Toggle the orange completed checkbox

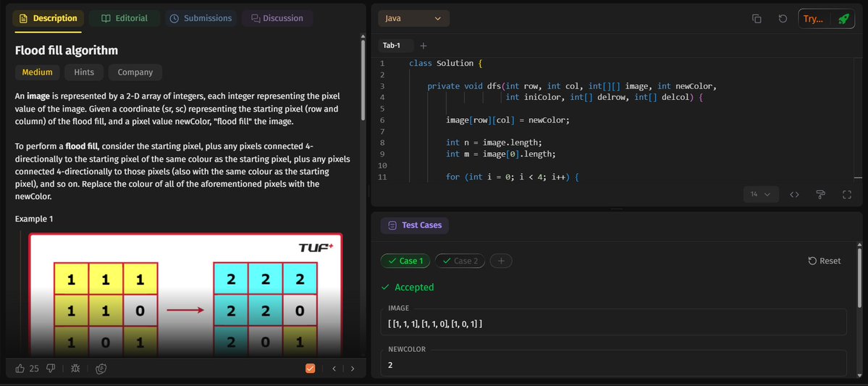[310, 369]
